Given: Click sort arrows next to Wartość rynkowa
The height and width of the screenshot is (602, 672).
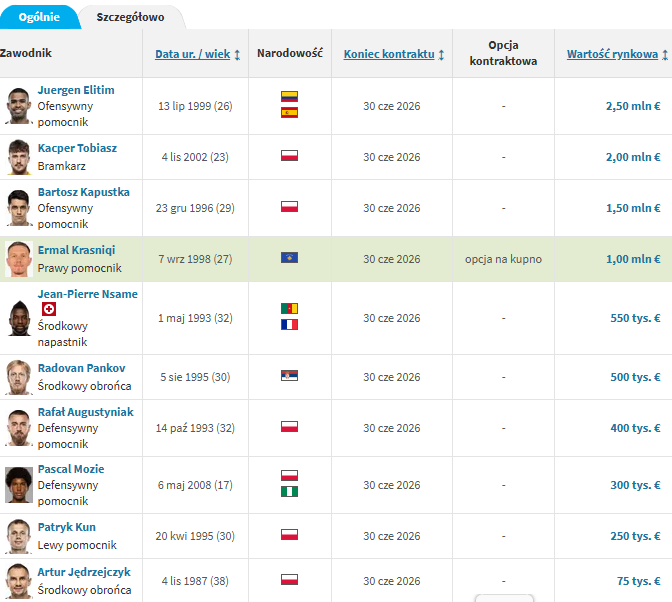Looking at the screenshot, I should tap(665, 54).
